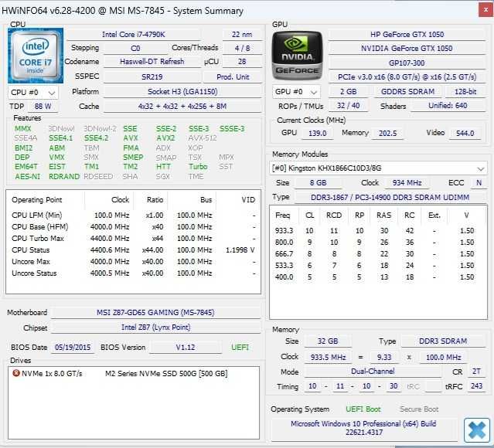Click the Video clock 544.0 value
The height and width of the screenshot is (448, 494).
465,133
